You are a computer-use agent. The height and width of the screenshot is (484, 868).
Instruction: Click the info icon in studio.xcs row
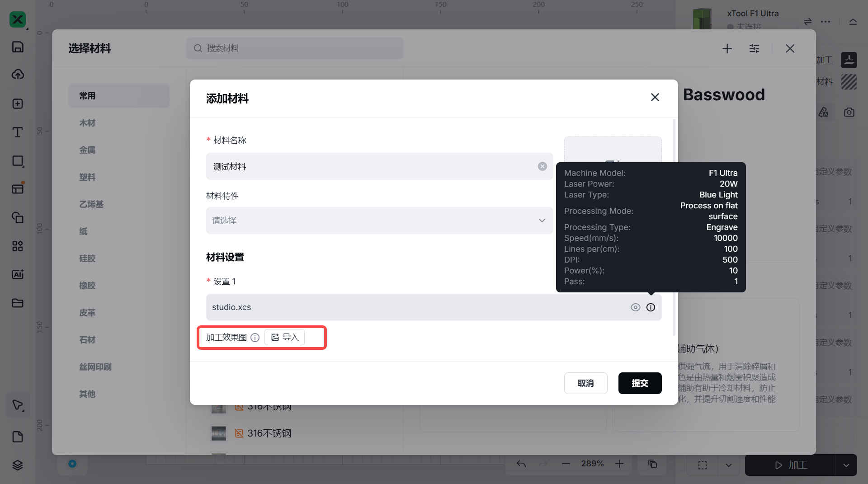click(651, 307)
